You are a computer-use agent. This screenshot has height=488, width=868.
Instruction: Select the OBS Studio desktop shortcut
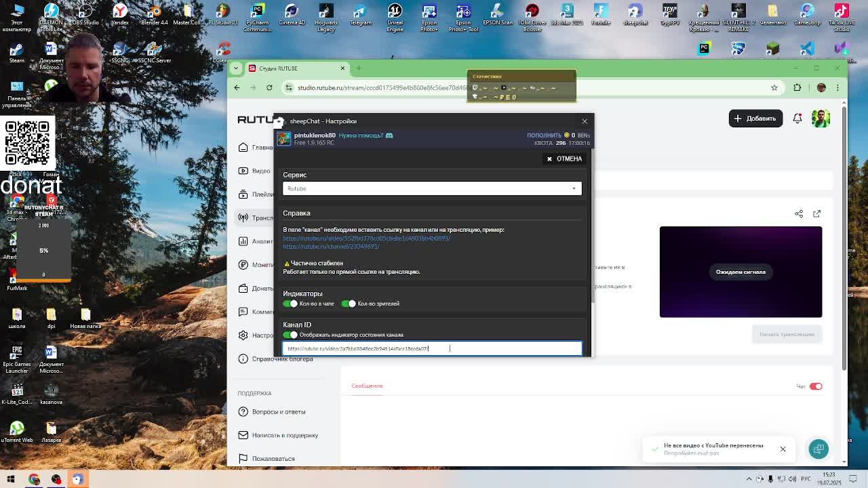point(85,15)
